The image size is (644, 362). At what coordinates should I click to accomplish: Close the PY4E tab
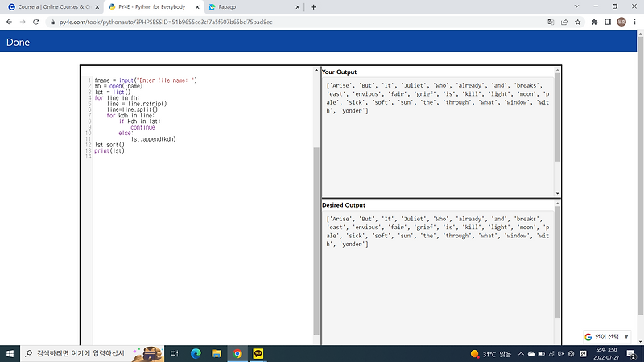[x=197, y=7]
